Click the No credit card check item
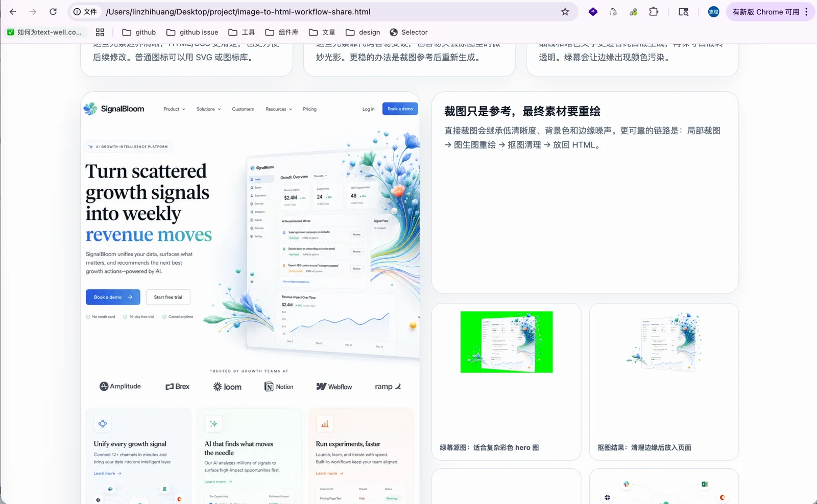Viewport: 817px width, 504px height. click(101, 317)
